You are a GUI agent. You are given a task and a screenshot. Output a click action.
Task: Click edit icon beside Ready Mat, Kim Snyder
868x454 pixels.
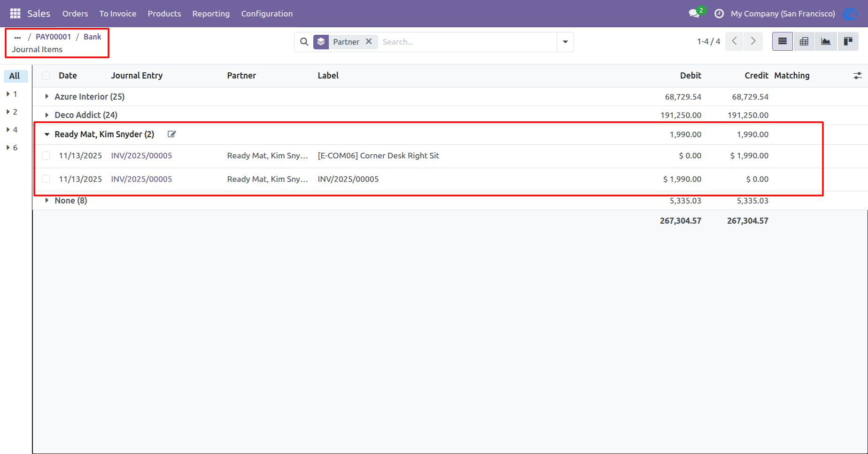[172, 134]
